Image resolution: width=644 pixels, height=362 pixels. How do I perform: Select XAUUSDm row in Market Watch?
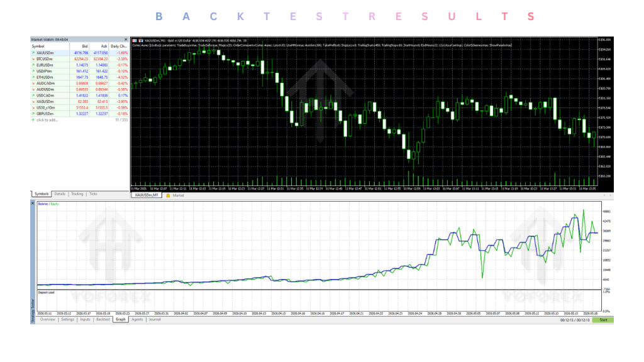click(79, 53)
